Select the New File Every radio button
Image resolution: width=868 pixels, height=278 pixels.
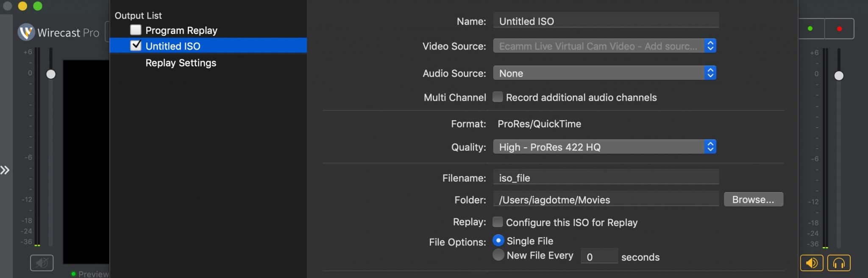498,255
